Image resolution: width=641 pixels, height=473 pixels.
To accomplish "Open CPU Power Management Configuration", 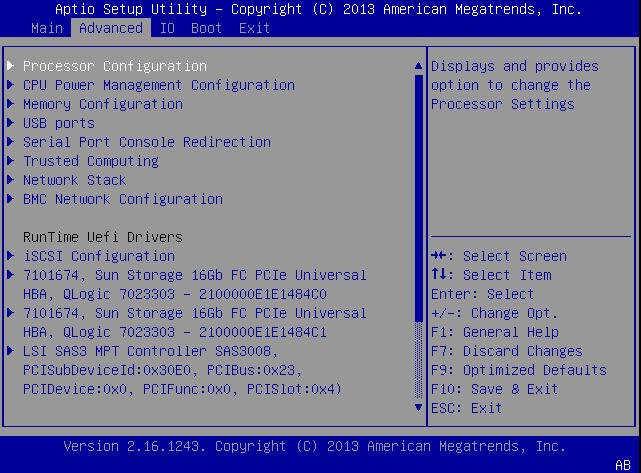I will tap(159, 85).
